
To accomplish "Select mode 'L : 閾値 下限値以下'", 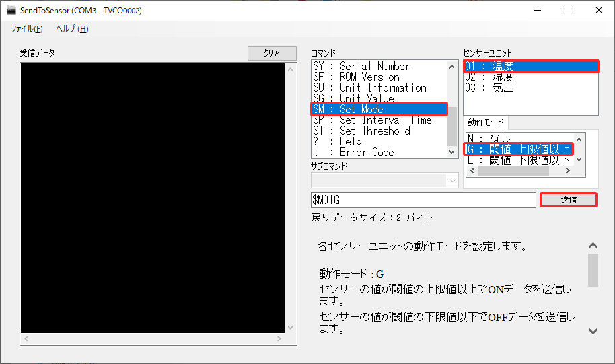I will pos(520,160).
